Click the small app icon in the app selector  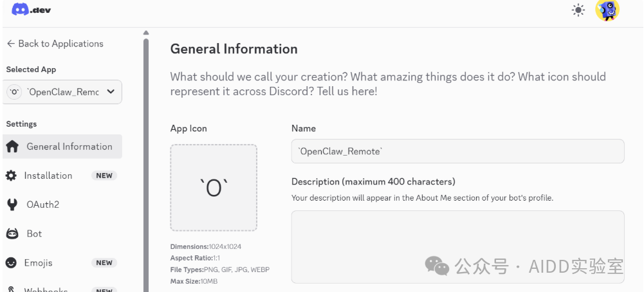[14, 92]
